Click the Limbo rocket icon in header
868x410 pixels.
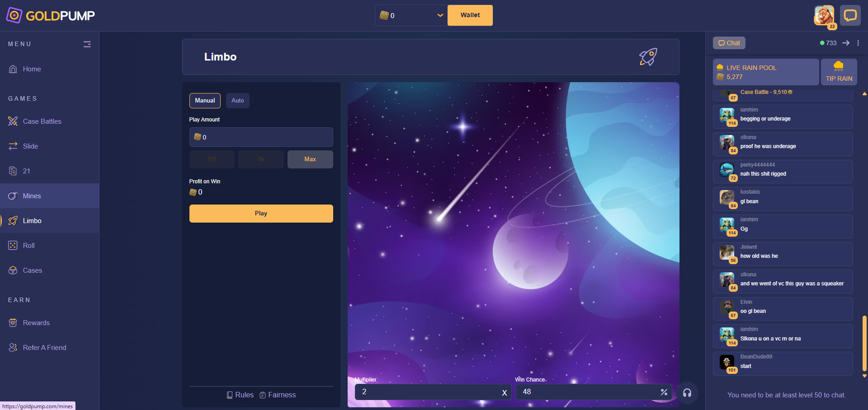point(648,57)
